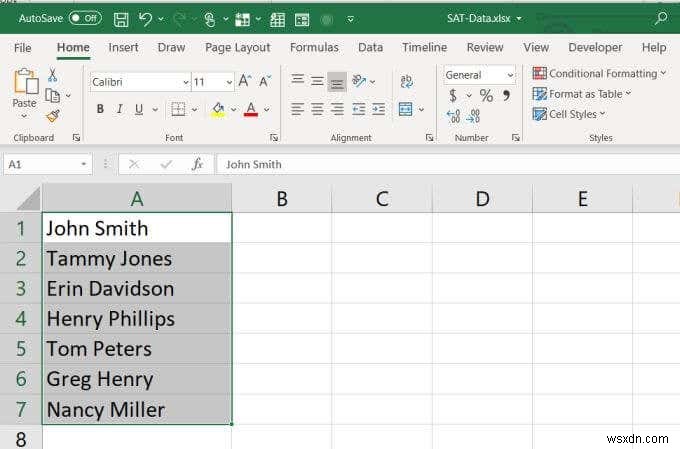Toggle Bold formatting

coord(100,109)
